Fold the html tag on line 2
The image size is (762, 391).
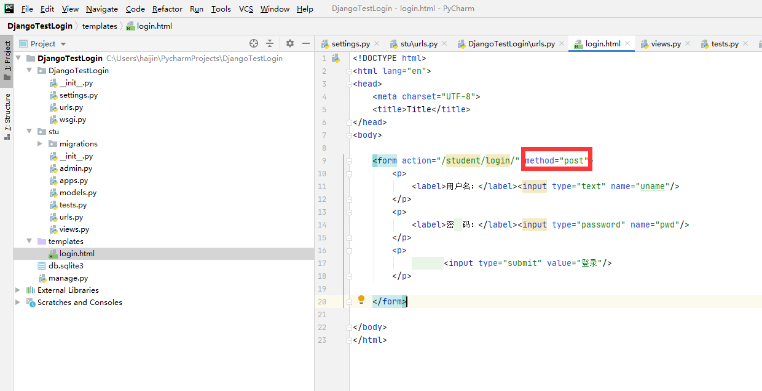(348, 71)
